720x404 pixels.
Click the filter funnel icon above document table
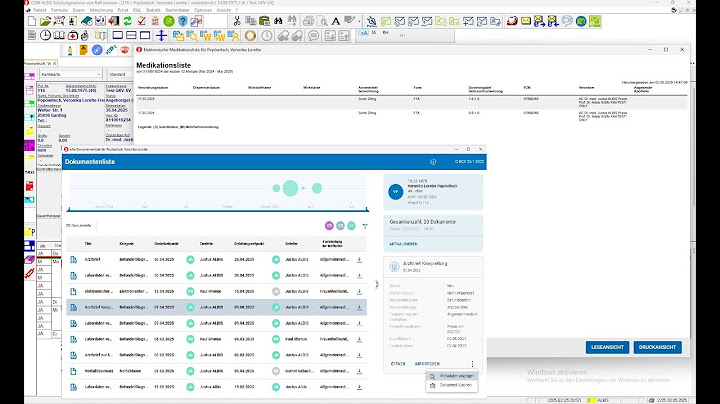tap(365, 226)
